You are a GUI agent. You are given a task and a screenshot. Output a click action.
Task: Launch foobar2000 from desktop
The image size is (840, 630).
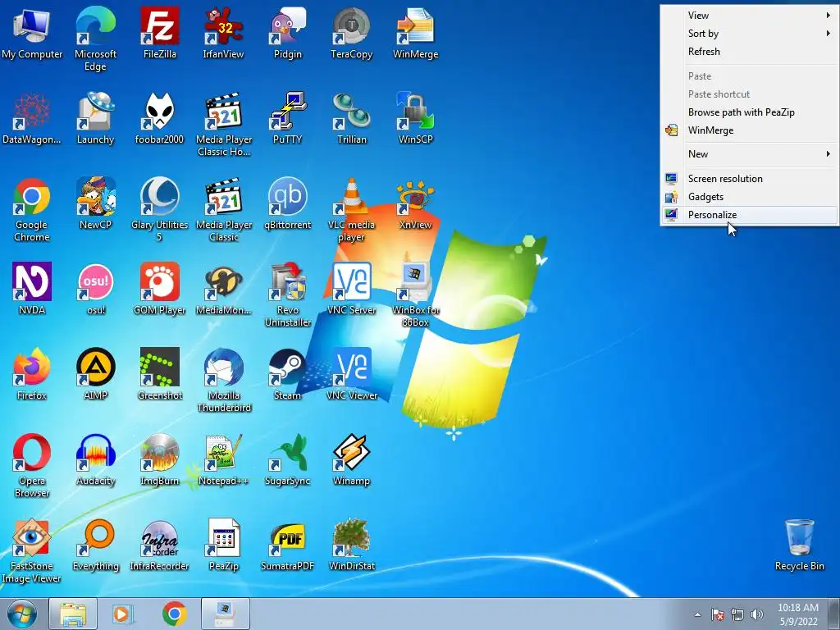point(160,118)
